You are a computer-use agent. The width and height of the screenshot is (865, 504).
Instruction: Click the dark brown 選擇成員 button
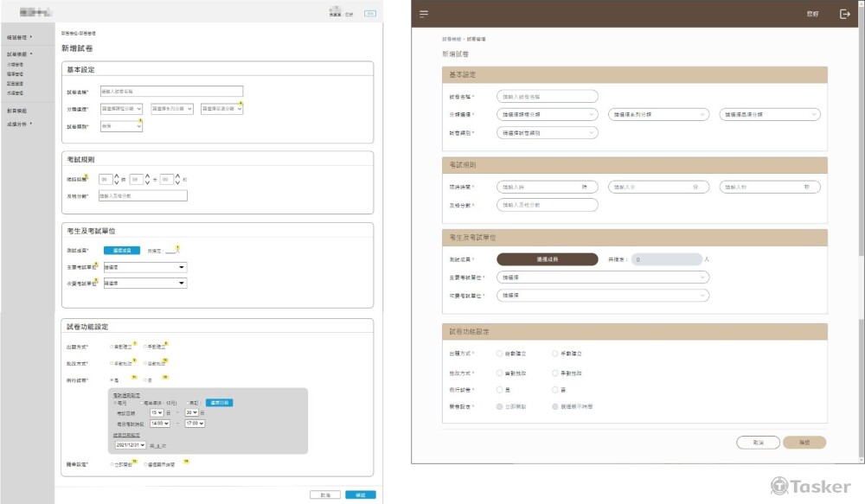point(547,258)
